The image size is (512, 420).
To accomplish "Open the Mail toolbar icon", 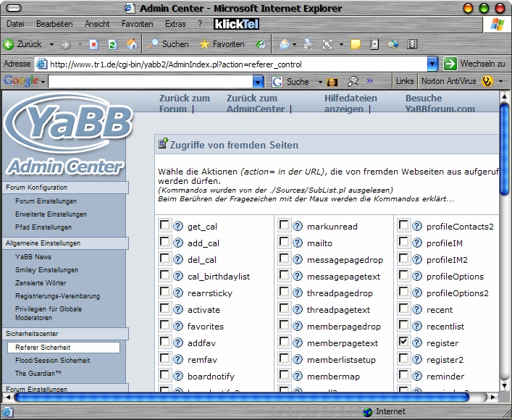I will [285, 44].
